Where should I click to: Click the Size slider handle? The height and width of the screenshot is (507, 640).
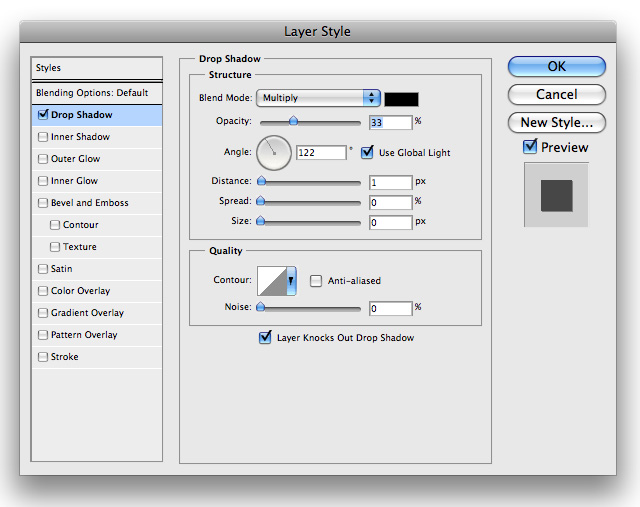click(260, 221)
